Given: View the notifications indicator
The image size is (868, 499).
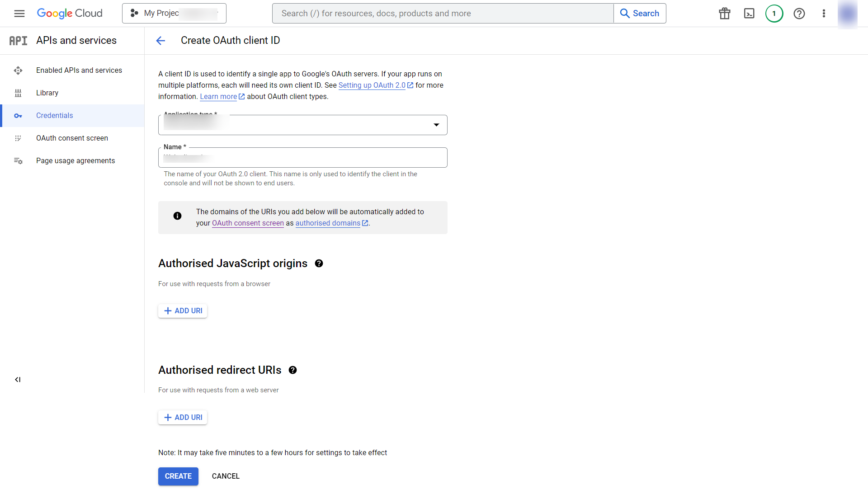Looking at the screenshot, I should (774, 13).
